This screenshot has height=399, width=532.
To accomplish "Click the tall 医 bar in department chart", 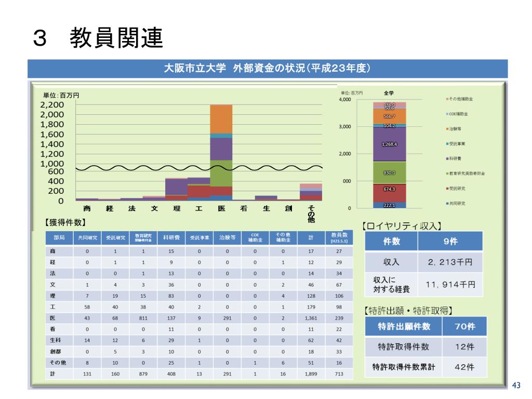I will (221, 152).
